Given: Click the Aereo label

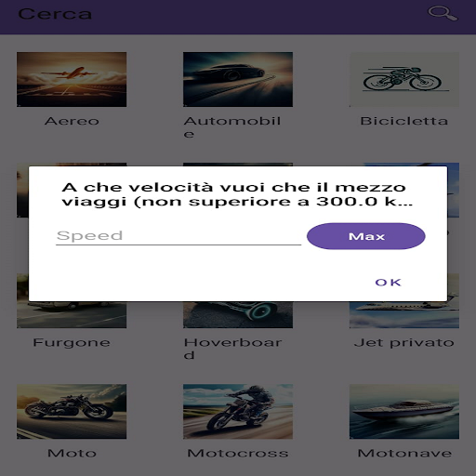Looking at the screenshot, I should (x=72, y=121).
